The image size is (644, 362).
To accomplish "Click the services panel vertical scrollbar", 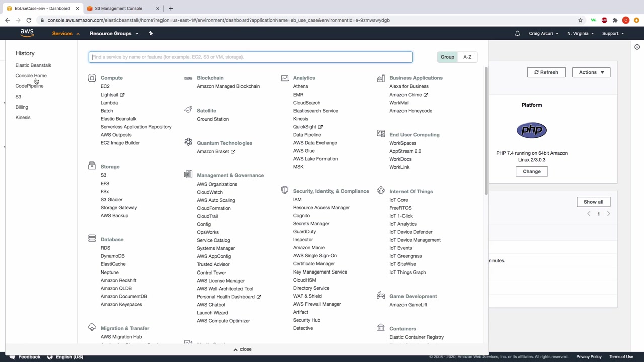I will pyautogui.click(x=486, y=131).
